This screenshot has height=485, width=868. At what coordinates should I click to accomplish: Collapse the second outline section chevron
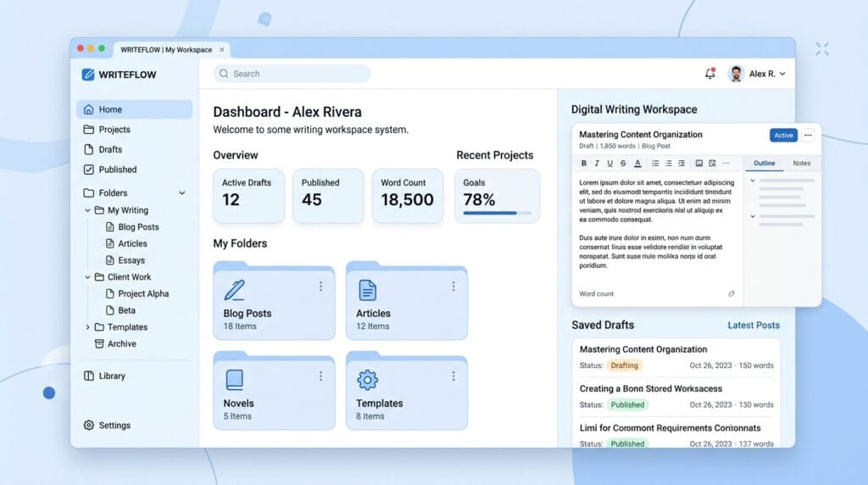click(x=753, y=216)
